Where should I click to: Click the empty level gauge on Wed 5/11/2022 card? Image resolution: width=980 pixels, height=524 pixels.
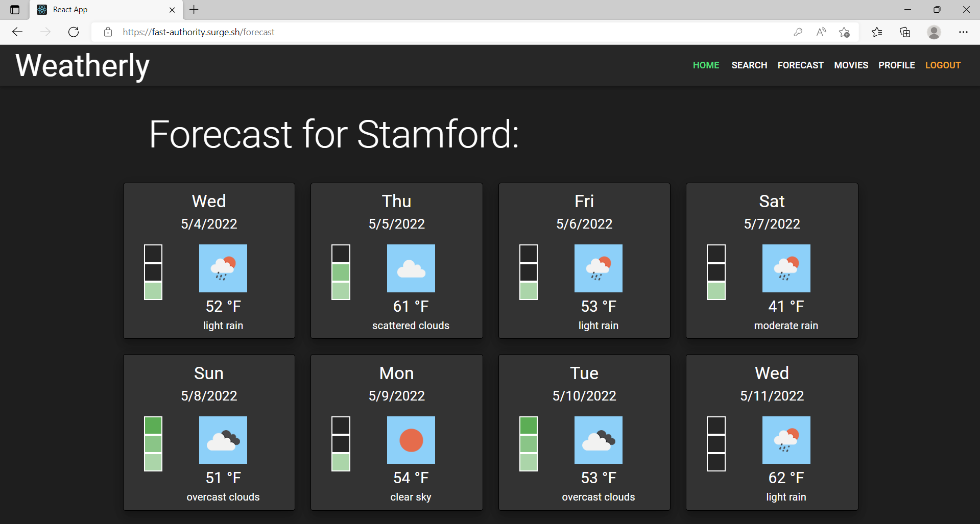click(x=716, y=444)
